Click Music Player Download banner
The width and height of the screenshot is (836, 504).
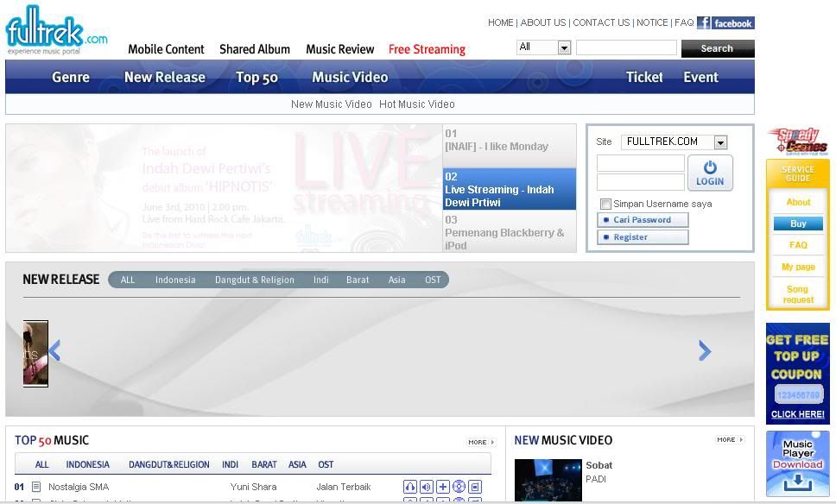(798, 463)
